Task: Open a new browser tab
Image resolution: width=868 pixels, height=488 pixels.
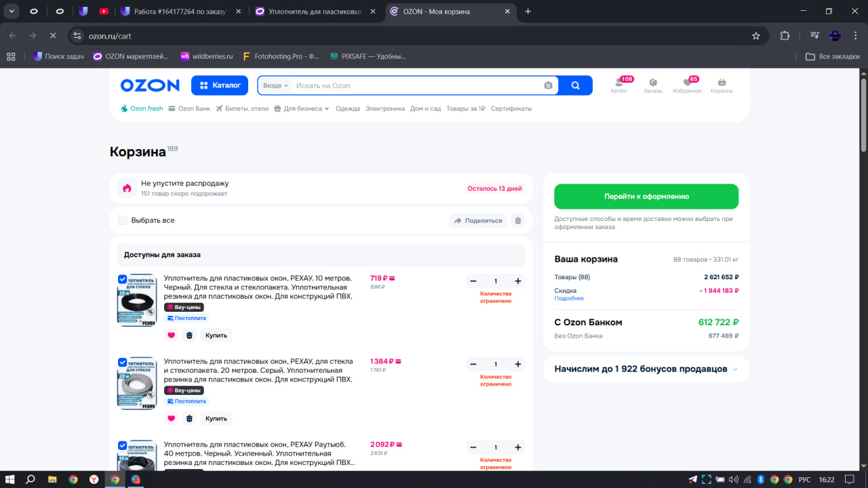Action: coord(528,11)
